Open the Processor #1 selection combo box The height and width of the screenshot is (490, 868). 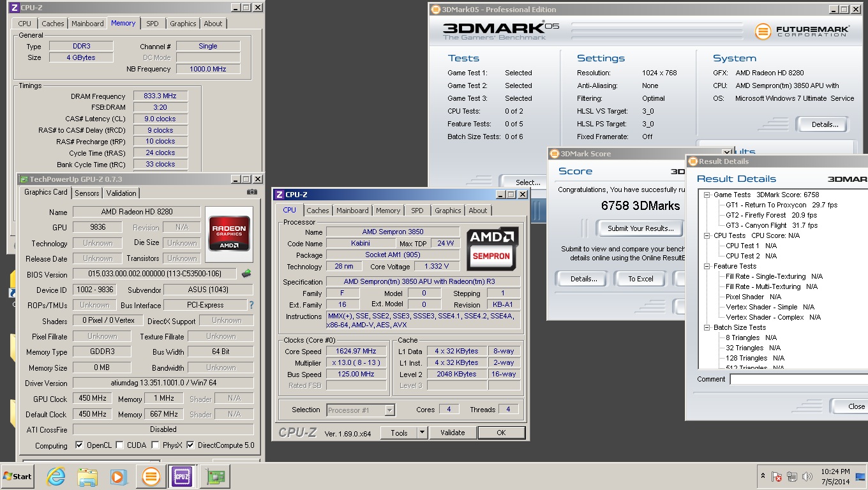coord(361,410)
